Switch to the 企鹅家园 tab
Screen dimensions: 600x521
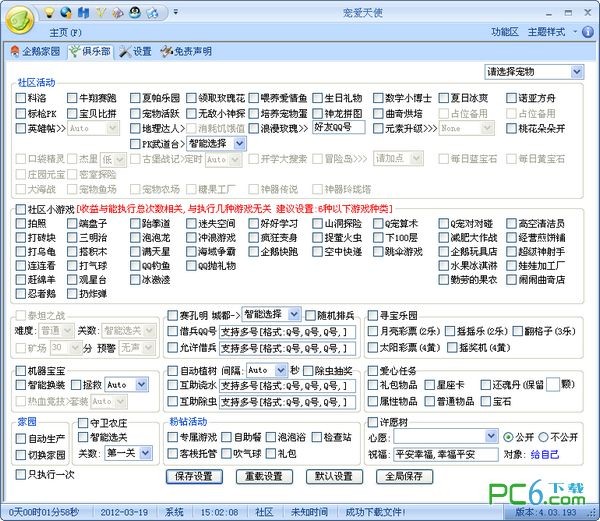pos(36,51)
